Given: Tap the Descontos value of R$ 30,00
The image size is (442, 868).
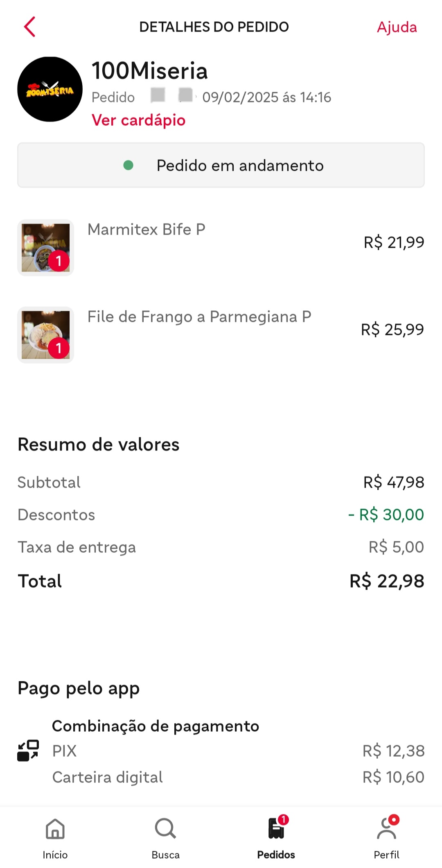Looking at the screenshot, I should (x=386, y=515).
